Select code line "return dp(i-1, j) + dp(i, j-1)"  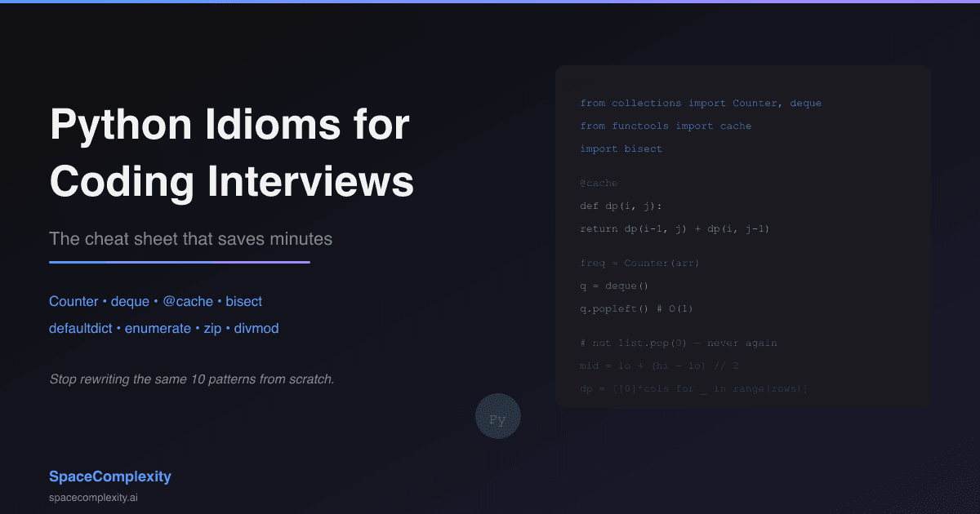pos(675,228)
